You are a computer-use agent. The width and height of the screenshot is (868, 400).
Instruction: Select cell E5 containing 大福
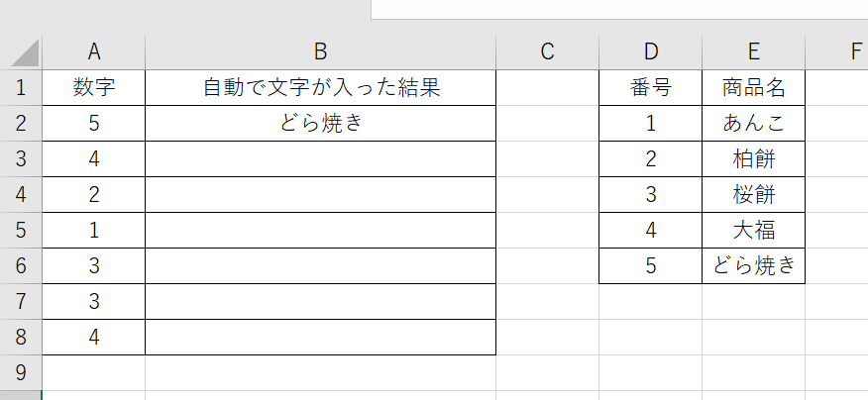click(753, 230)
